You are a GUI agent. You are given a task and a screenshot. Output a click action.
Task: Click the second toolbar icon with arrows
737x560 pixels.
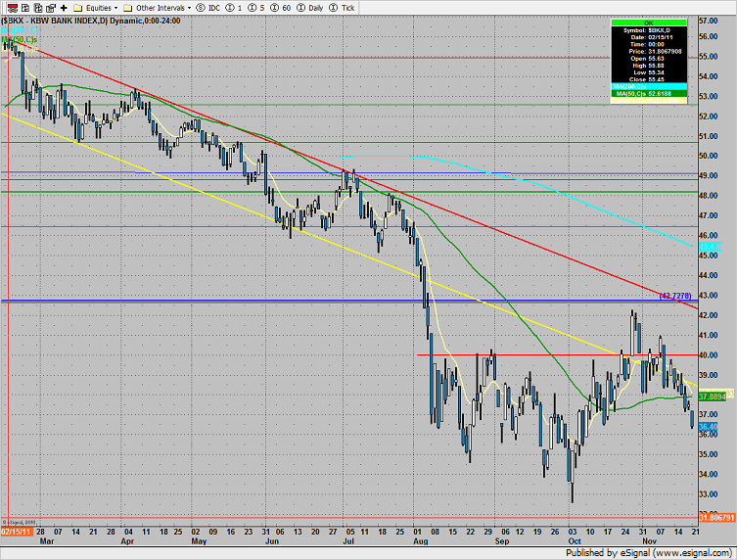25,8
